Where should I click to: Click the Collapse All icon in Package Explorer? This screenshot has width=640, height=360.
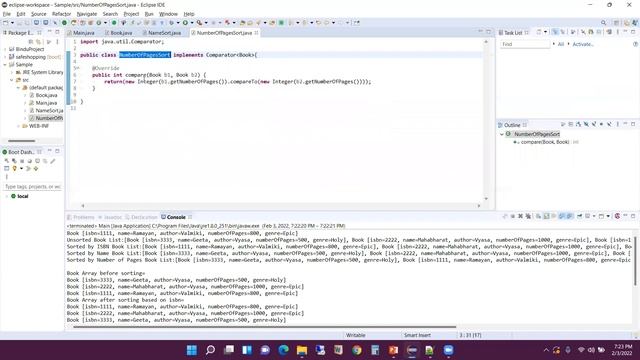tap(31, 42)
